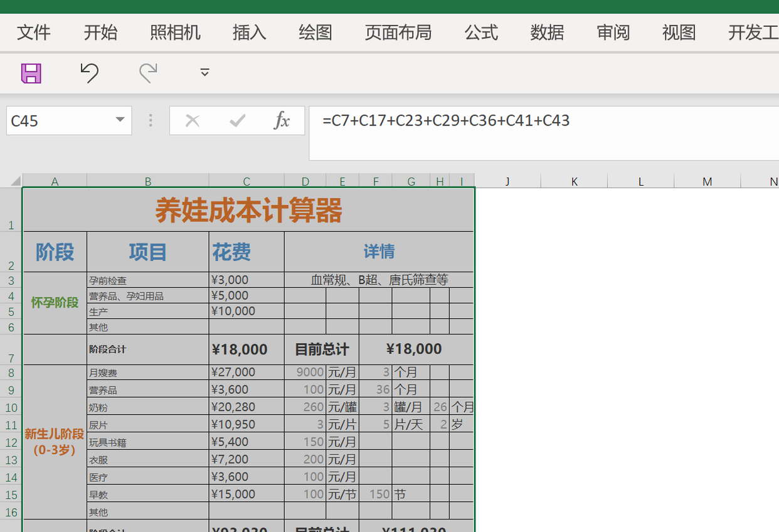Click the ¥27,000 cell
Viewport: 779px width, 532px height.
tap(246, 373)
